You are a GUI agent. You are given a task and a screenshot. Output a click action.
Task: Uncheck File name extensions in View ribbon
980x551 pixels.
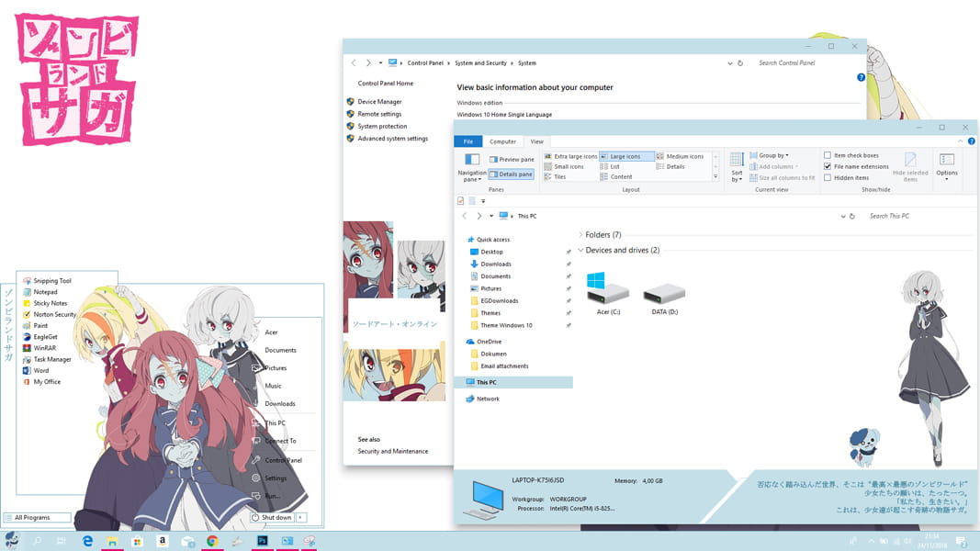pyautogui.click(x=826, y=166)
